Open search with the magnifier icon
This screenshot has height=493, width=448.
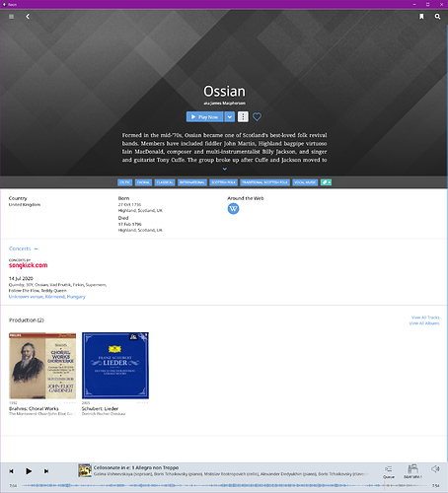click(437, 17)
